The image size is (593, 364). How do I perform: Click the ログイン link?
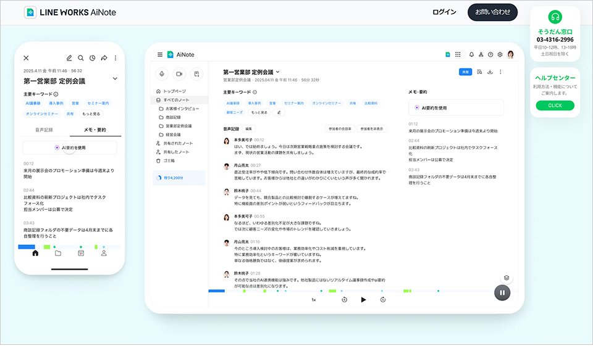(x=444, y=12)
